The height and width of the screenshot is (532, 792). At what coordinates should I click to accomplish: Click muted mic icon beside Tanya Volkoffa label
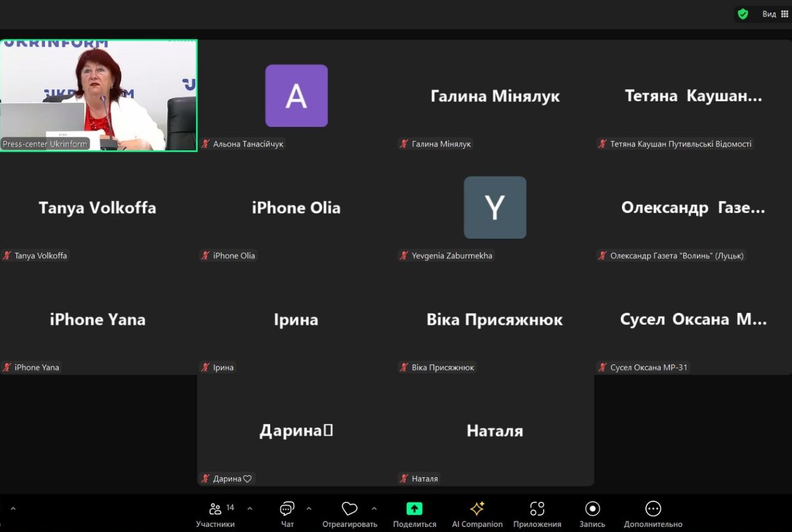point(7,256)
